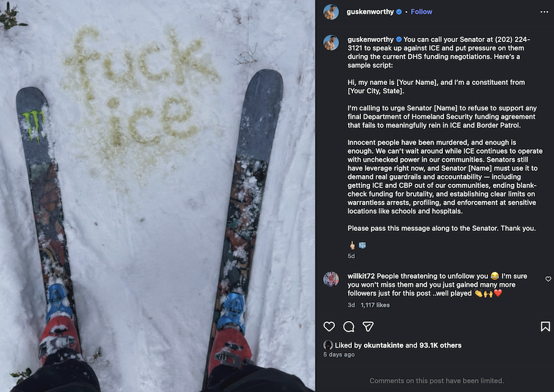Click the 5d timestamp under caption
The image size is (554, 392).
[x=351, y=256]
